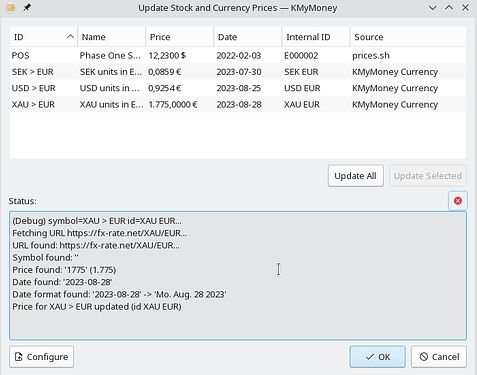Open the Configure settings button
This screenshot has width=477, height=375.
click(x=41, y=357)
